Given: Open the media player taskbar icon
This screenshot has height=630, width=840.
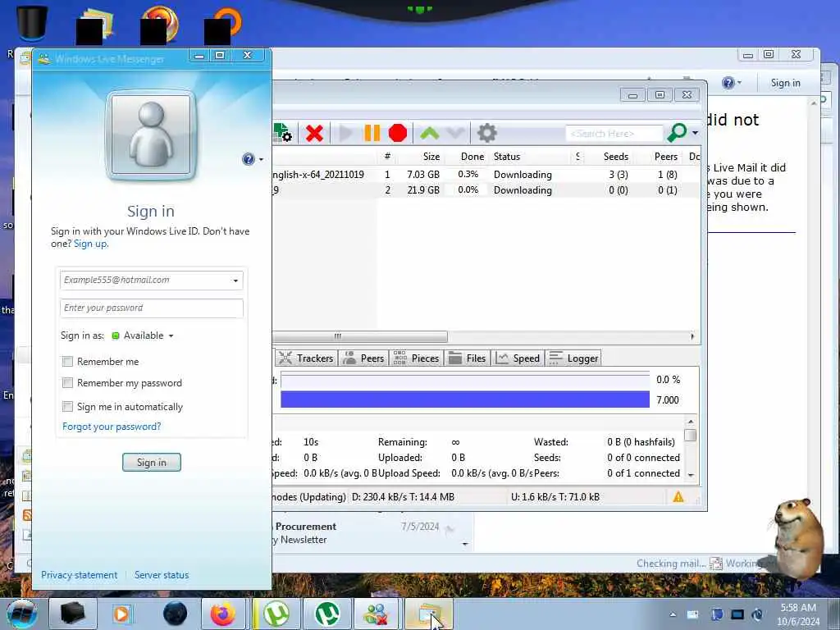Looking at the screenshot, I should pos(122,614).
